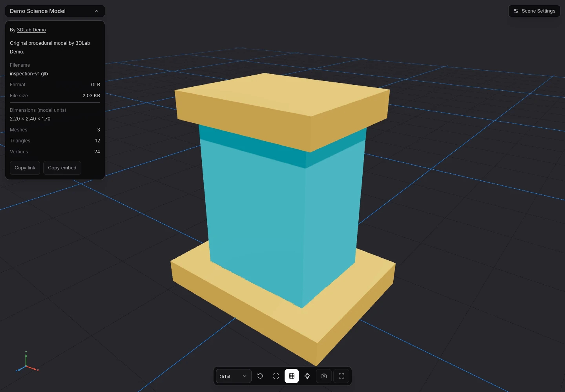This screenshot has width=565, height=392.
Task: Collapse the Demo Science Model info panel
Action: 55,11
